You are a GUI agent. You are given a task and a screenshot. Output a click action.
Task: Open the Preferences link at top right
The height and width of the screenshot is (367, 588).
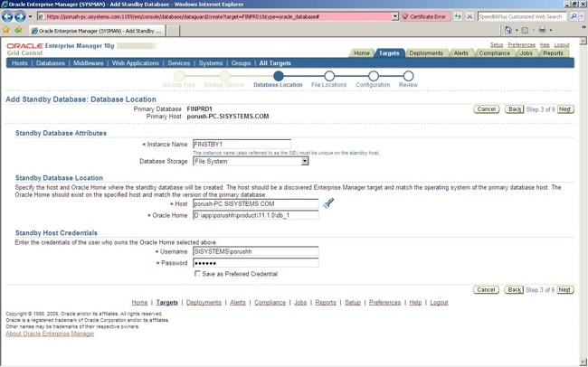coord(522,45)
